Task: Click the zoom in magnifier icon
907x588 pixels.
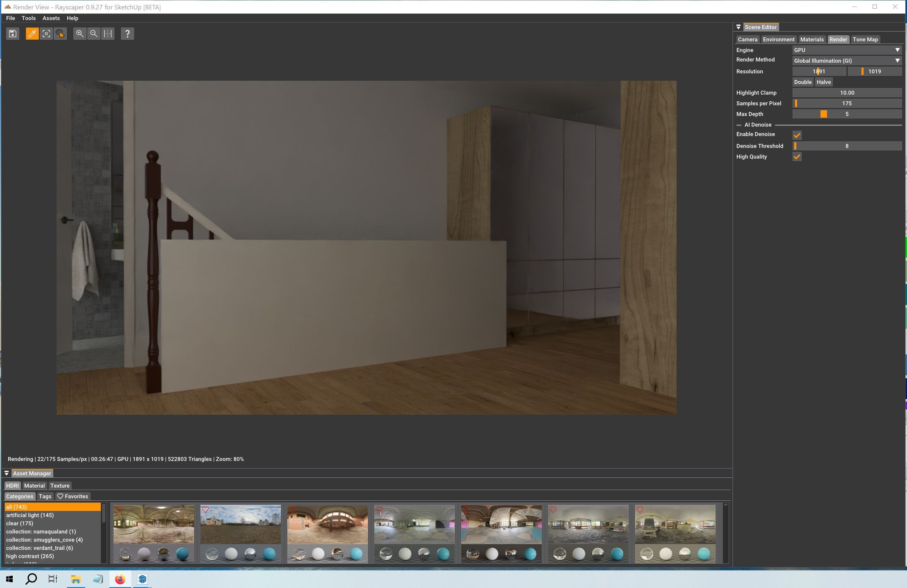Action: (80, 34)
